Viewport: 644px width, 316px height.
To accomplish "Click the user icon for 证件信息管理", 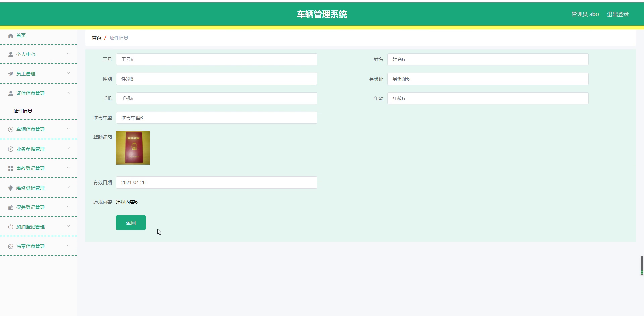I will coord(11,93).
